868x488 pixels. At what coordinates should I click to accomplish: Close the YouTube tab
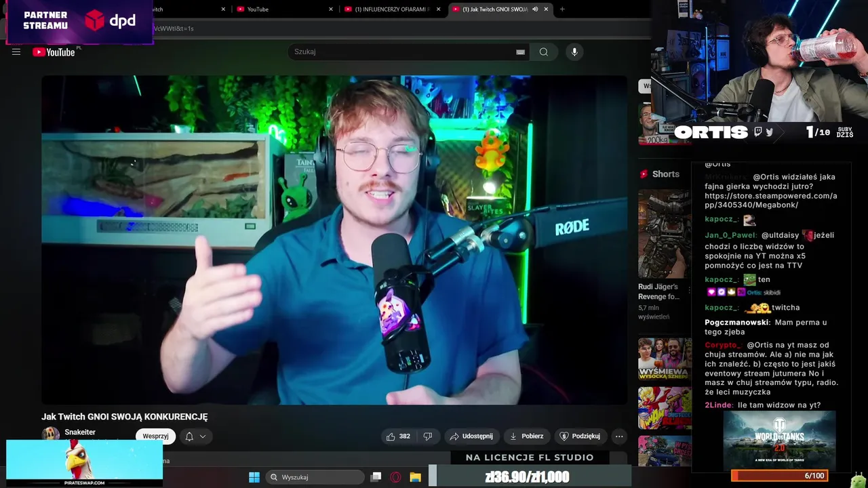pyautogui.click(x=331, y=9)
